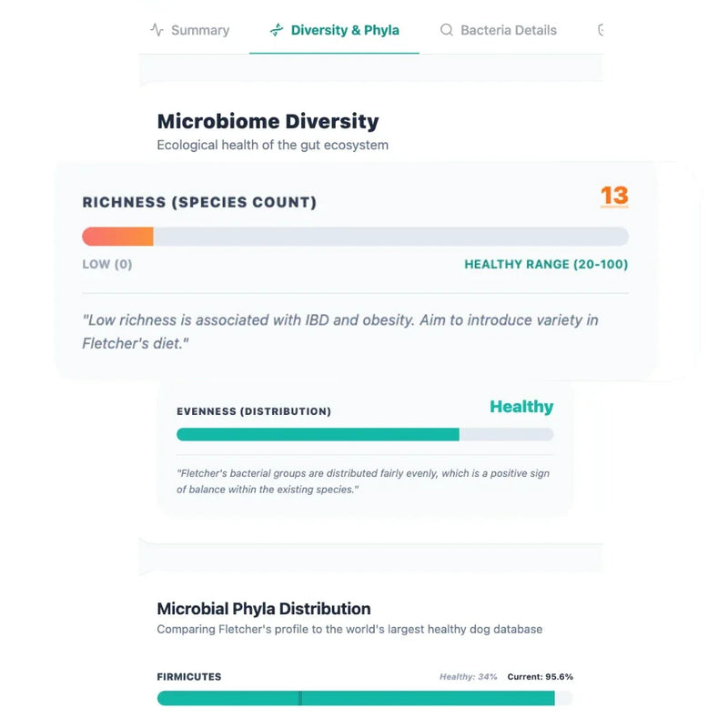Click the orange richness score 13
728x728 pixels.
tap(614, 197)
